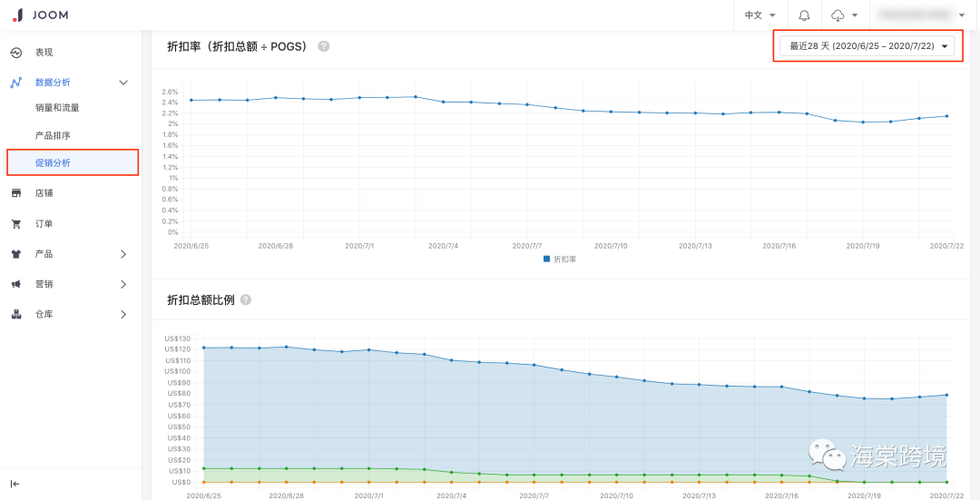Click blue area point at 2020/7/22
This screenshot has width=980, height=500.
946,395
